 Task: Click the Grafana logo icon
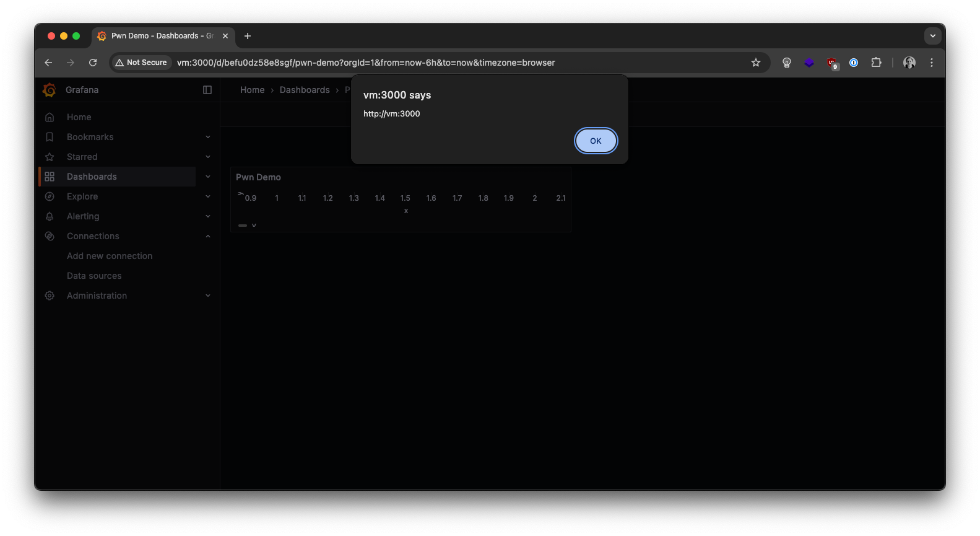[50, 90]
